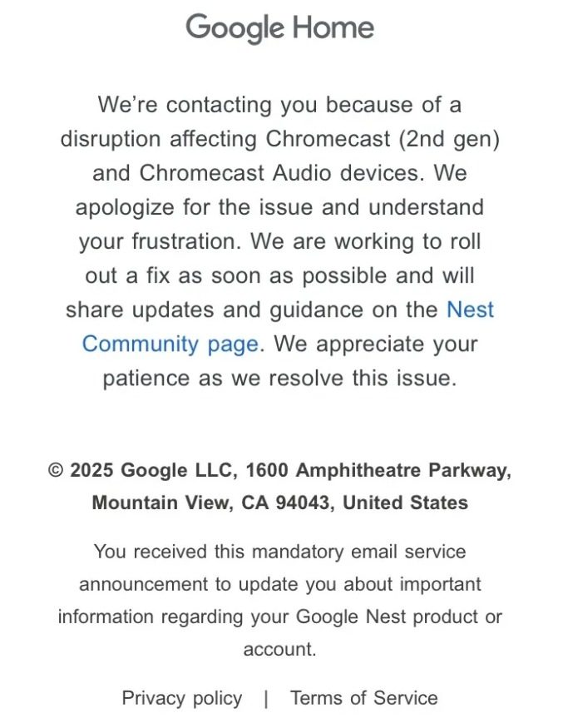Click the Google Home logo

tap(279, 27)
